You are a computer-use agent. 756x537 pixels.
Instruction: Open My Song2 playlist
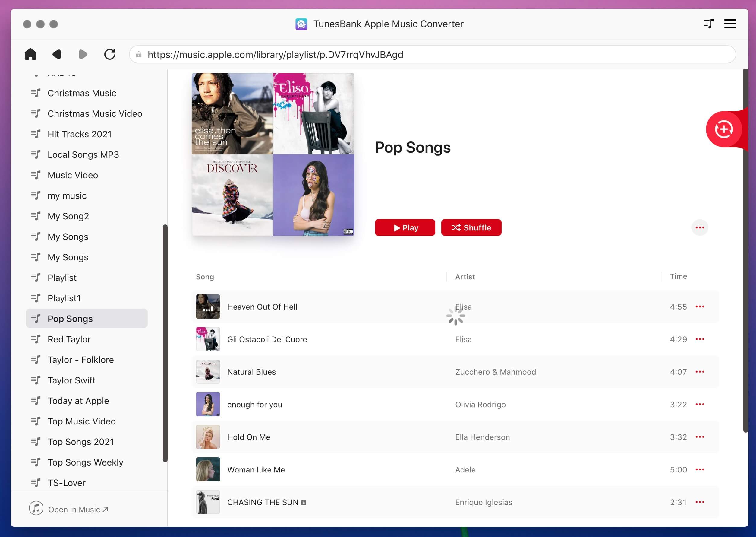87,216
